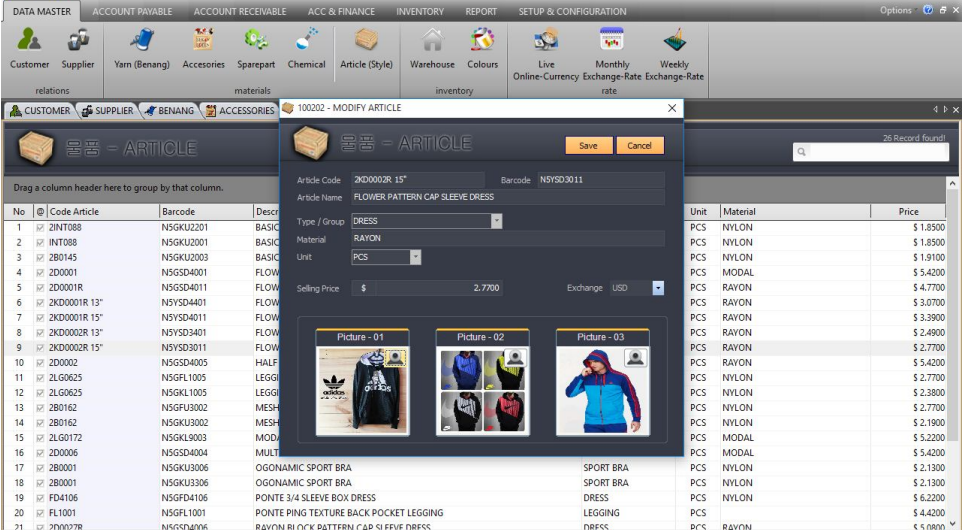
Task: Expand the Type / Group dropdown
Action: (496, 221)
